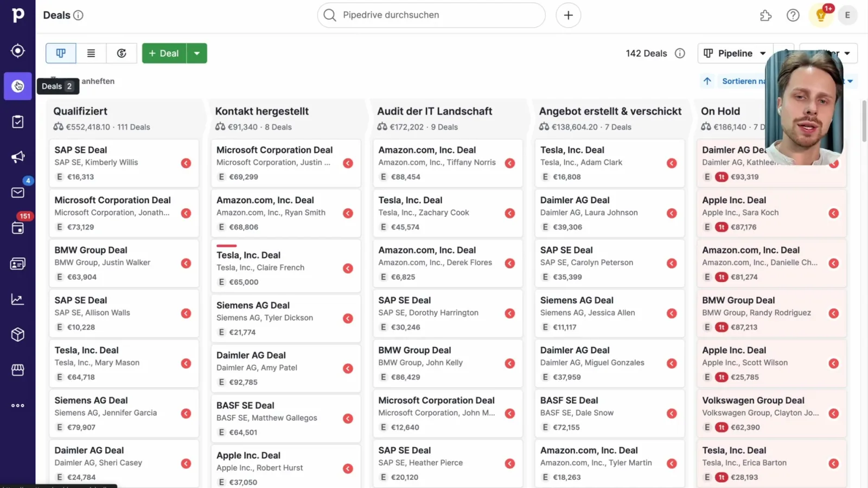Switch to forecast view

click(x=122, y=53)
